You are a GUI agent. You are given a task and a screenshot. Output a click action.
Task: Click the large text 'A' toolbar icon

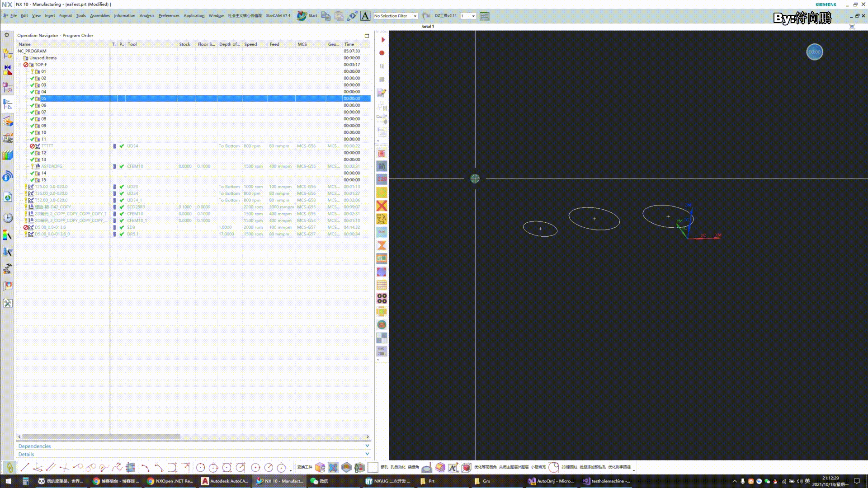[365, 16]
